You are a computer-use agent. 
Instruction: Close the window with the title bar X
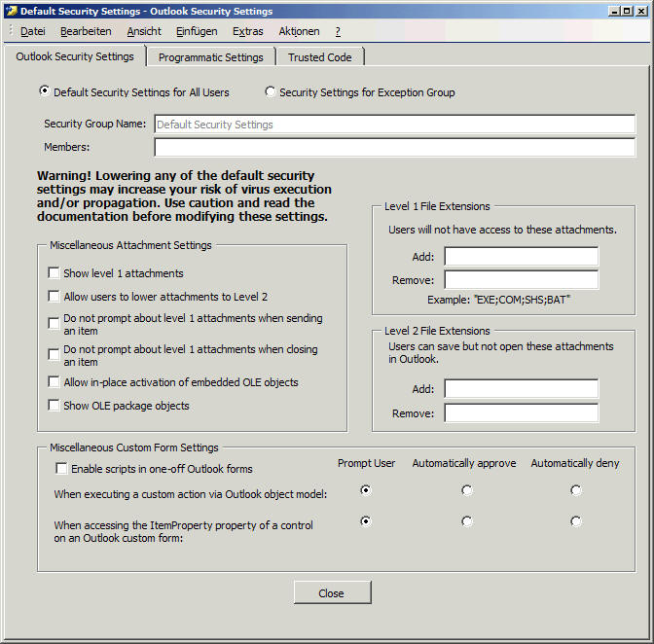[x=641, y=12]
